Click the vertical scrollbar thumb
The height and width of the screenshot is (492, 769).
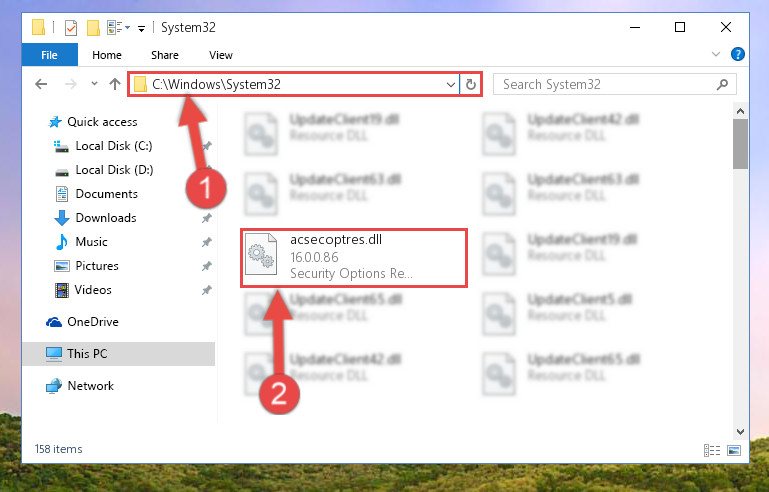740,144
